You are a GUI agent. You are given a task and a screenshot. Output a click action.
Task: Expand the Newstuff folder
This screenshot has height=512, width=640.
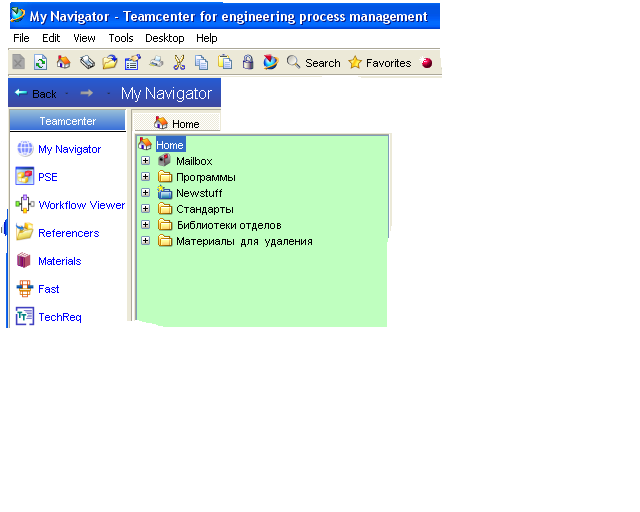(x=145, y=192)
